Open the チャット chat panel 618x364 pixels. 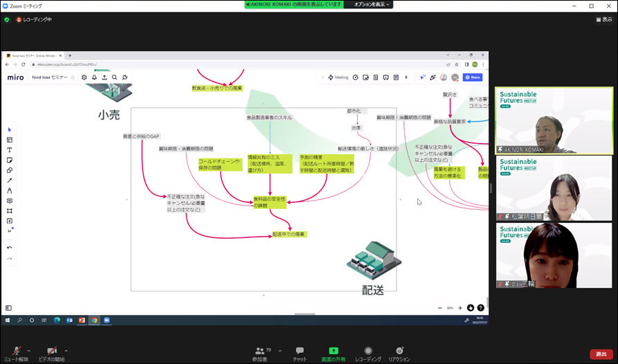coord(300,354)
